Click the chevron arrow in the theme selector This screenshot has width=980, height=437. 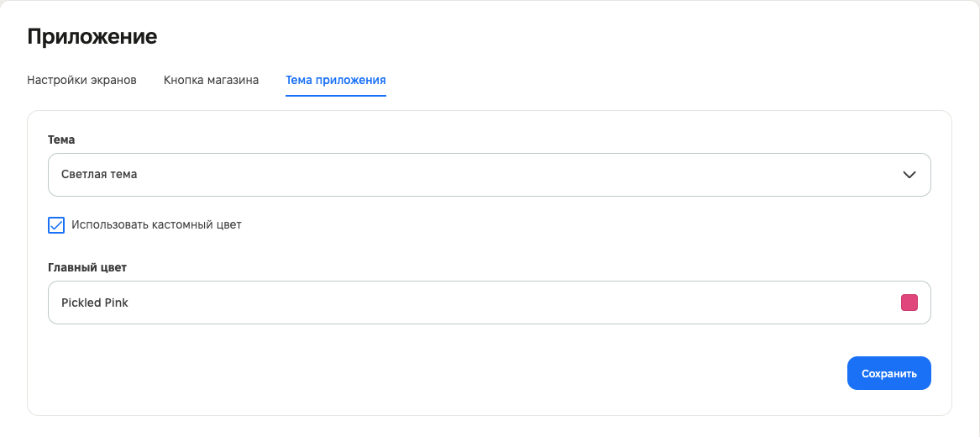909,175
